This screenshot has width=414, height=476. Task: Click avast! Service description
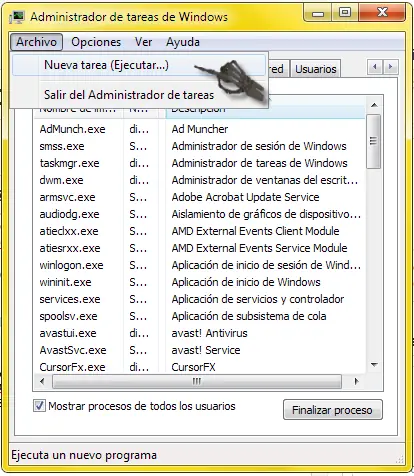pyautogui.click(x=206, y=350)
